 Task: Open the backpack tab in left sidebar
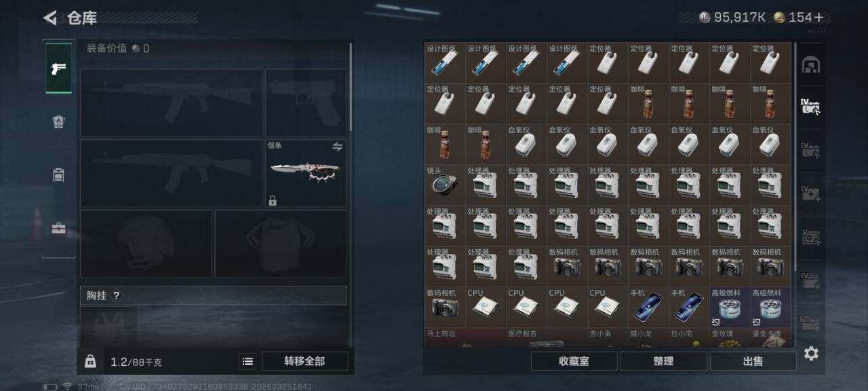[x=59, y=175]
